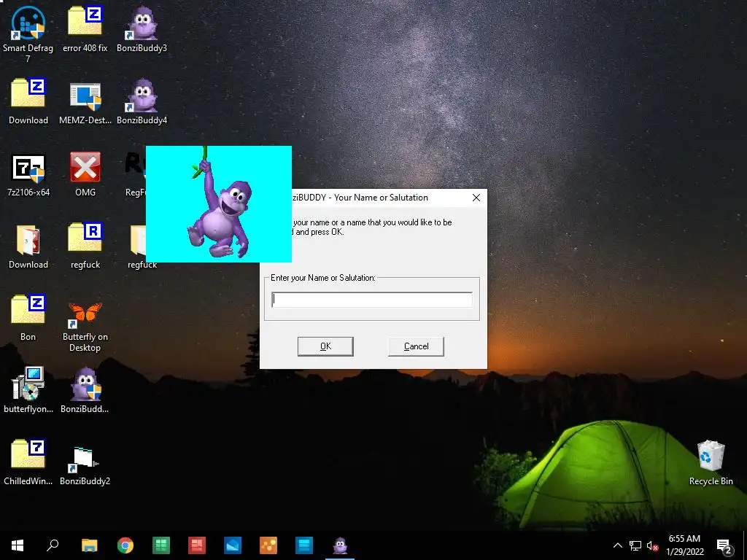The image size is (747, 560).
Task: Open the network status tray icon
Action: pos(635,545)
